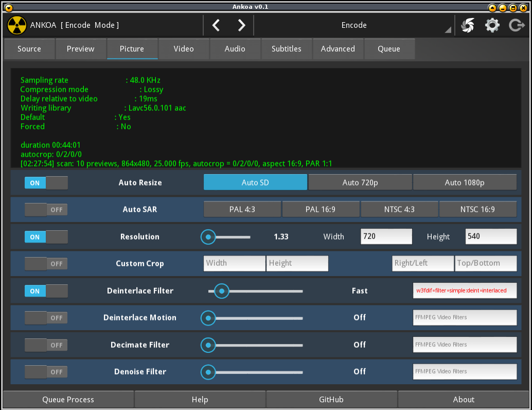The height and width of the screenshot is (410, 532).
Task: Open the Queue tab
Action: (x=389, y=49)
